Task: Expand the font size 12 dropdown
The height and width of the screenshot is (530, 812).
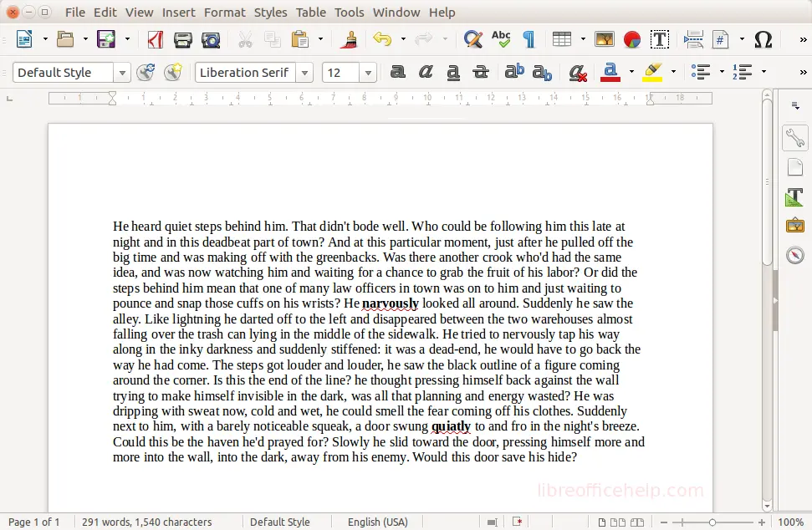Action: [368, 73]
